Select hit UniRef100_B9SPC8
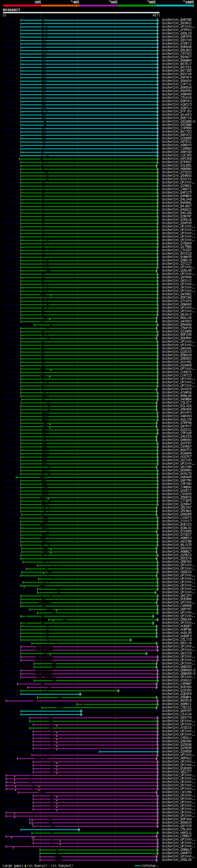 177,701
